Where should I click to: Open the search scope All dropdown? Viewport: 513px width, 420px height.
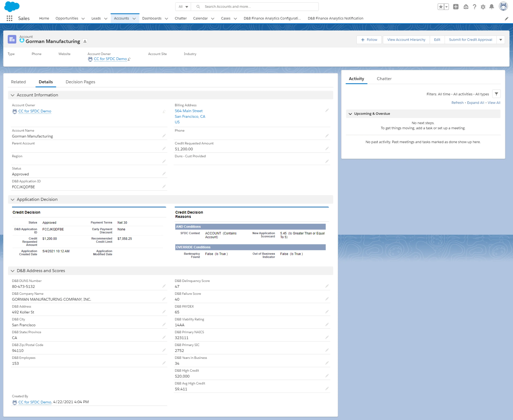(x=183, y=7)
